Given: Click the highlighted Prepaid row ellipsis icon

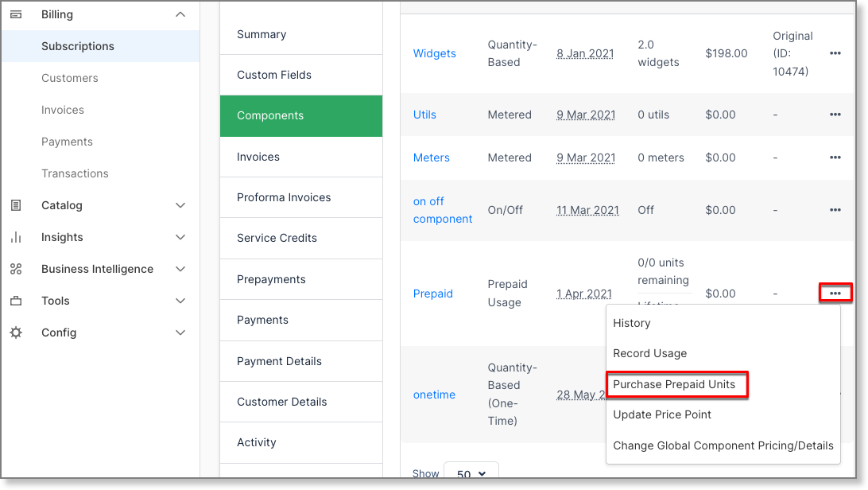Looking at the screenshot, I should [835, 293].
